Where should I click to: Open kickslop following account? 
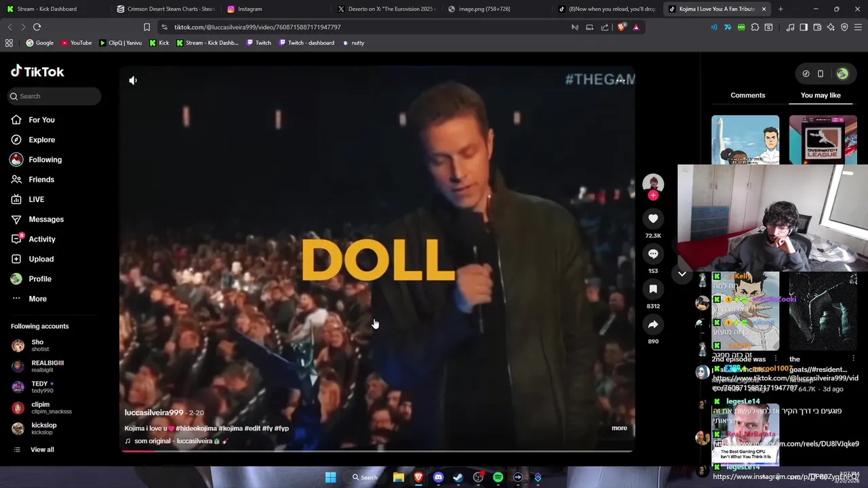pyautogui.click(x=43, y=428)
